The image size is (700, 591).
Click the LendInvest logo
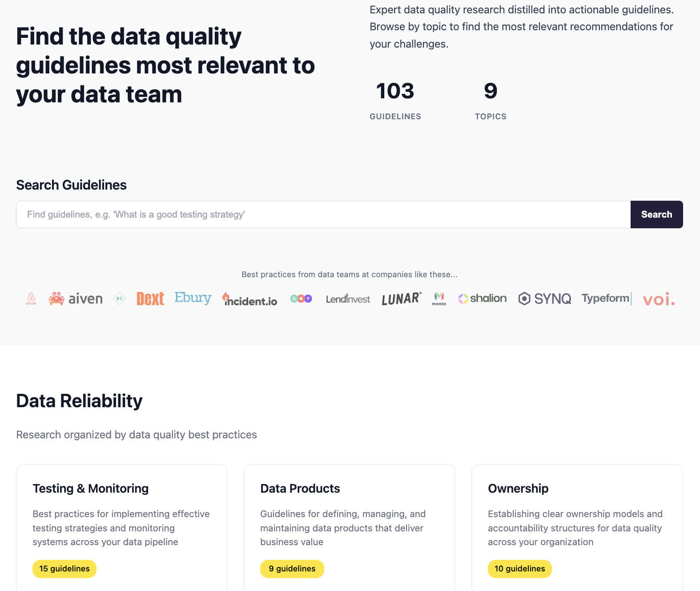(348, 299)
